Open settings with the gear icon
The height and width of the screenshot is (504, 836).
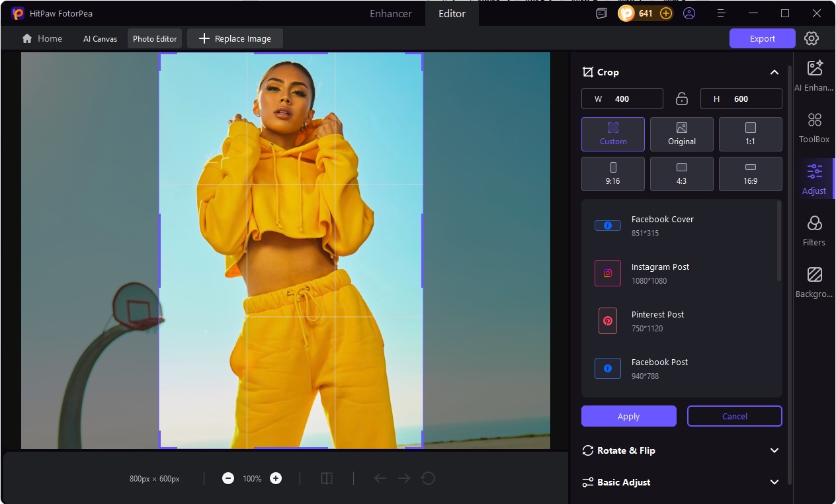coord(812,38)
